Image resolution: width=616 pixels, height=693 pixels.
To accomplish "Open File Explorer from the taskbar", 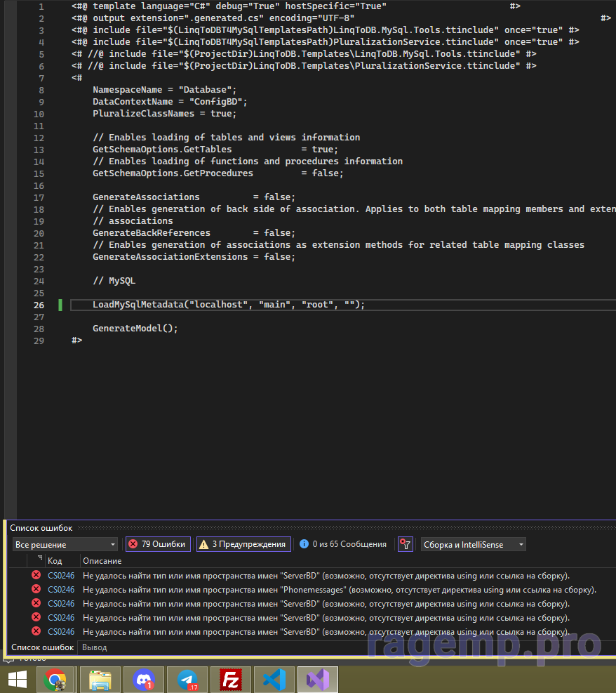I will pyautogui.click(x=100, y=680).
